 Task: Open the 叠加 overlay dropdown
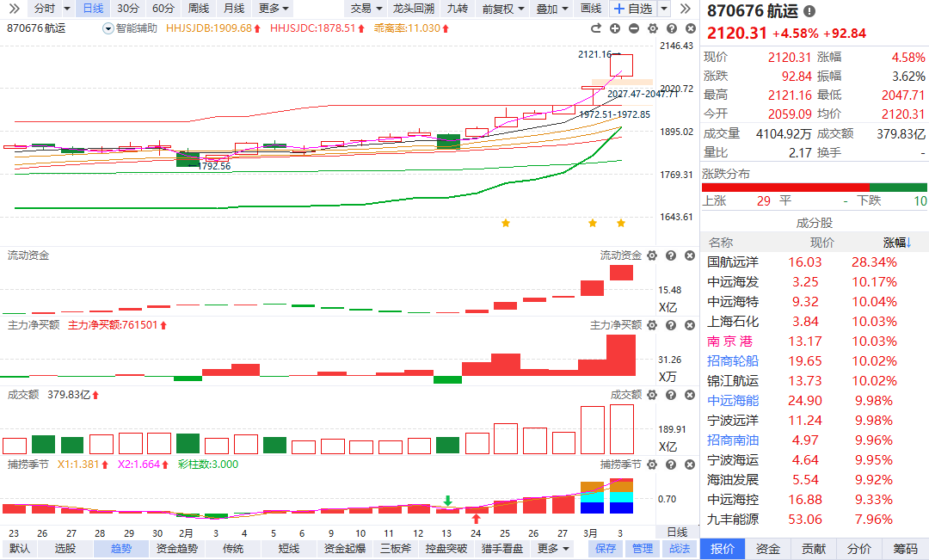coord(551,9)
